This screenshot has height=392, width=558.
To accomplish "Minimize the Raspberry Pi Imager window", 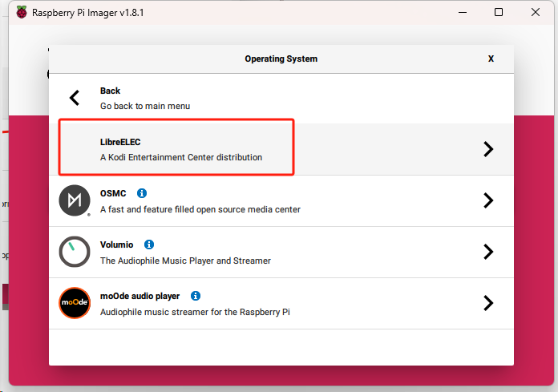I will (463, 12).
